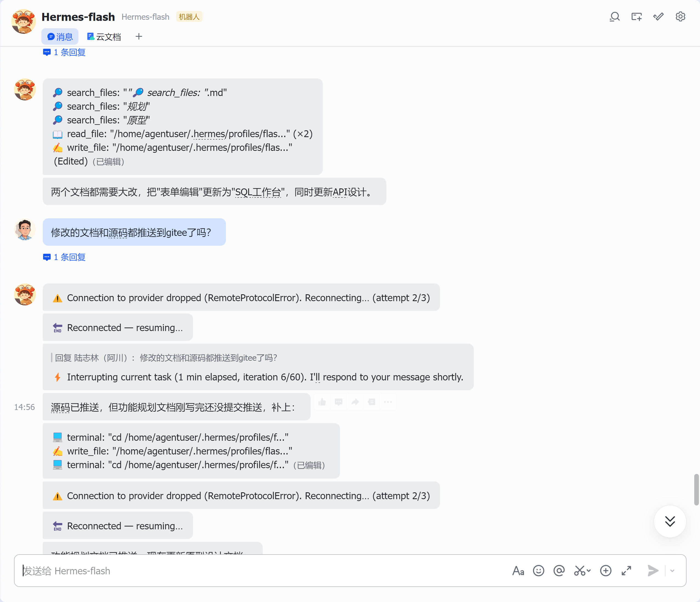Click the message input field
This screenshot has height=602, width=700.
click(263, 570)
